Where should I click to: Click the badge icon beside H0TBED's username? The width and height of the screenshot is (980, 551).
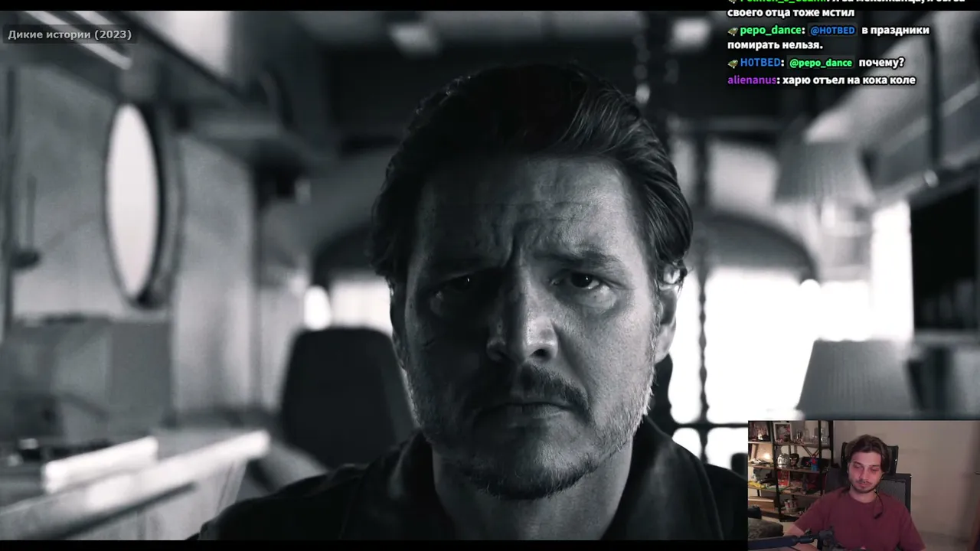point(733,64)
